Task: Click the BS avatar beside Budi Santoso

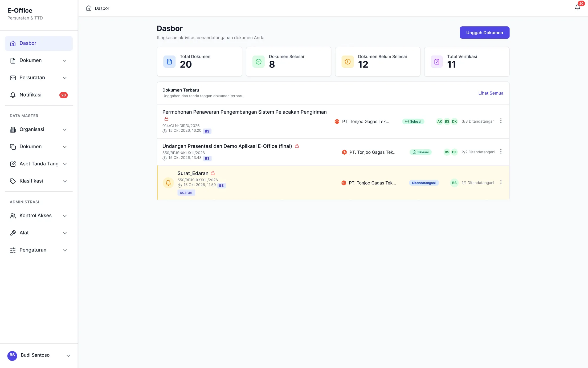Action: coord(12,355)
